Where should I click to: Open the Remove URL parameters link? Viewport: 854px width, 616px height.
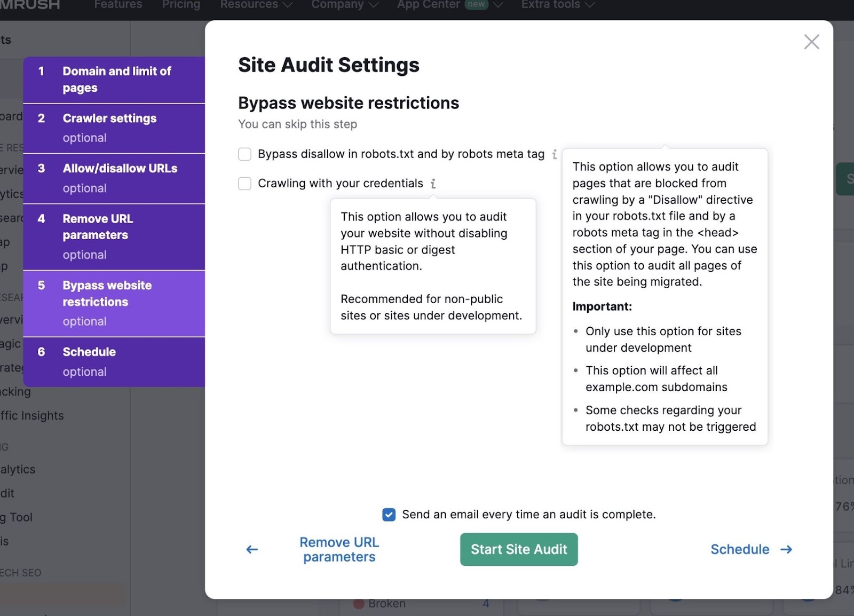click(339, 549)
